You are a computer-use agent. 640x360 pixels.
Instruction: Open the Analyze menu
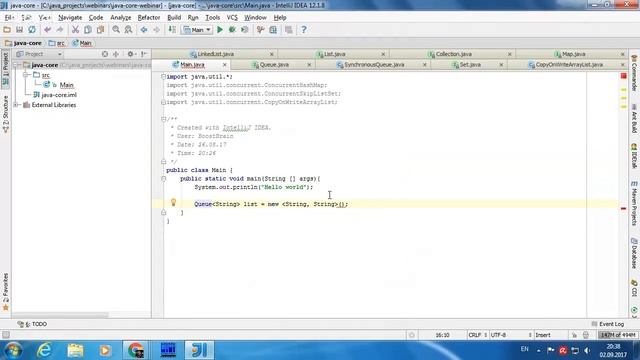(x=120, y=18)
